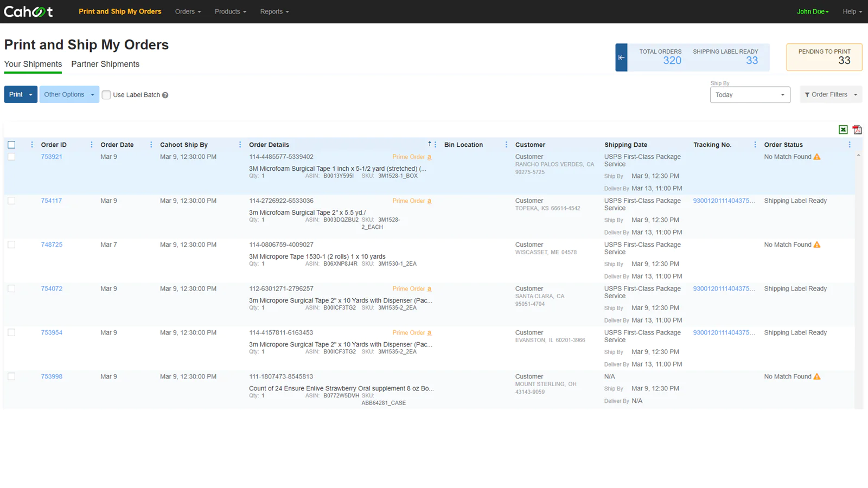Switch to Your Shipments tab

coord(33,64)
